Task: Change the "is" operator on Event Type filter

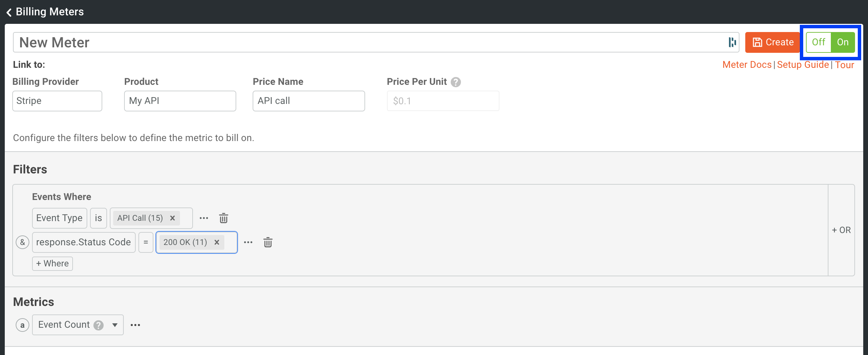Action: pyautogui.click(x=99, y=218)
